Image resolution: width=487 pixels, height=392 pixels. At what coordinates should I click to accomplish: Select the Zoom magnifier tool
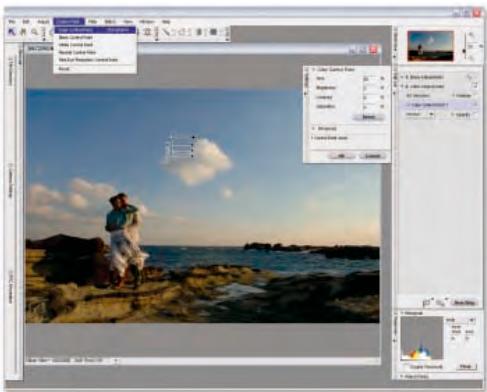[34, 32]
